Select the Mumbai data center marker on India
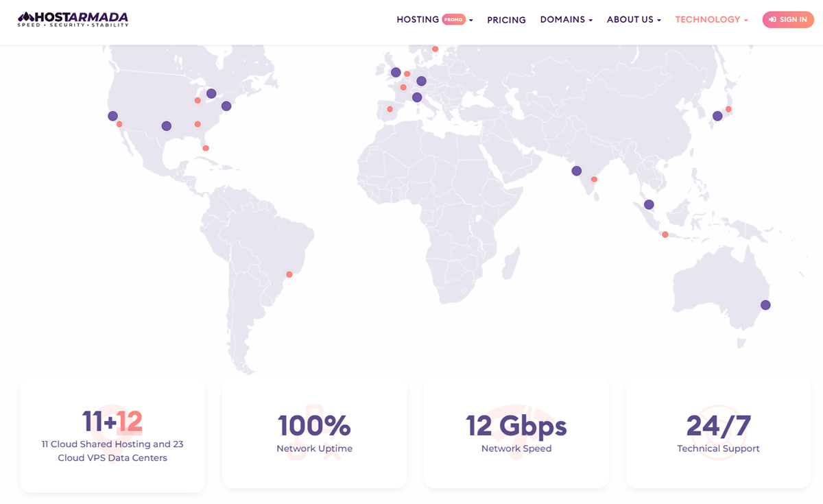This screenshot has width=823, height=504. coord(576,171)
